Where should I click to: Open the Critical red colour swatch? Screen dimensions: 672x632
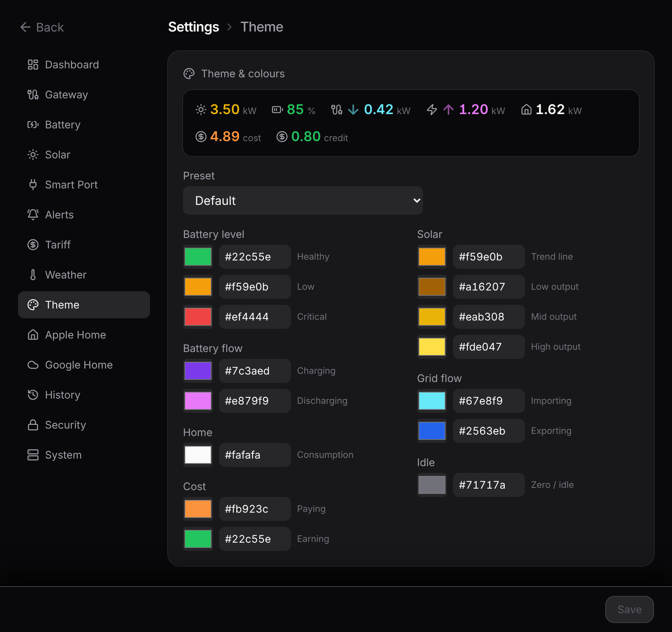tap(198, 317)
